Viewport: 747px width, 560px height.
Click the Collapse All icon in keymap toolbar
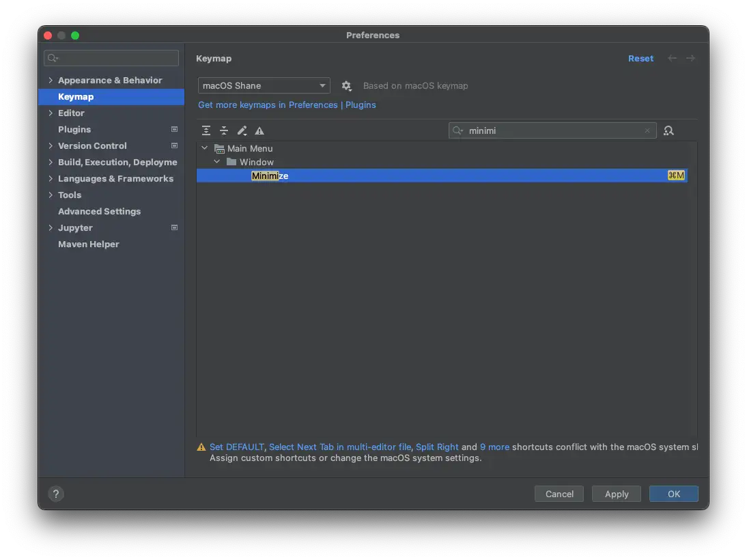click(224, 130)
